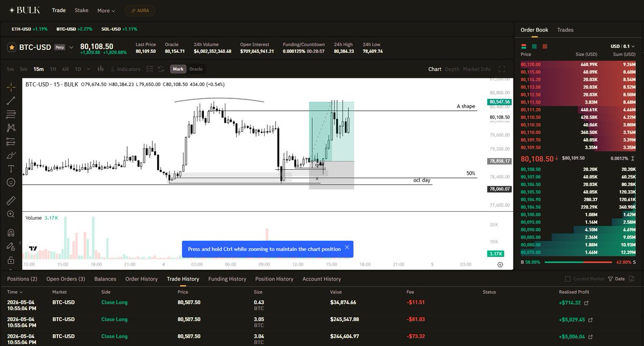Open the Stake page in top nav
This screenshot has width=644, height=346.
82,10
